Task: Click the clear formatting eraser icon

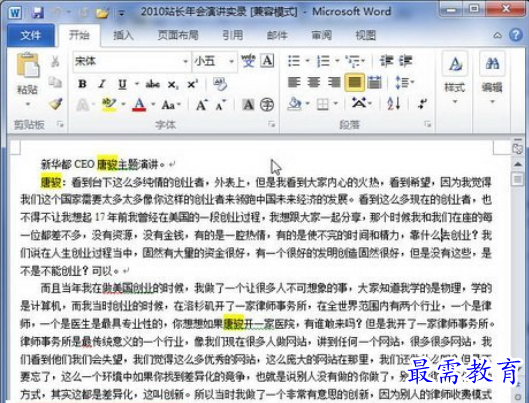Action: [x=220, y=84]
